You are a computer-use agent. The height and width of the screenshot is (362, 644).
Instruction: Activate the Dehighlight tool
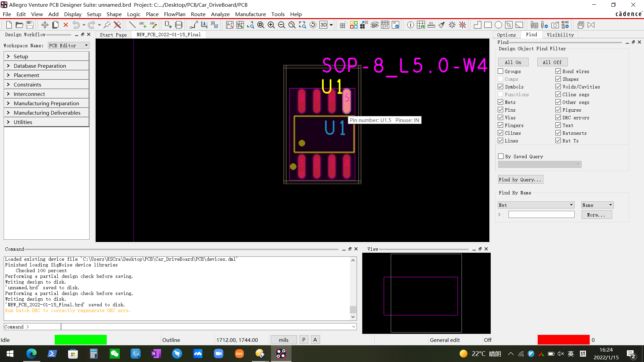(x=463, y=25)
